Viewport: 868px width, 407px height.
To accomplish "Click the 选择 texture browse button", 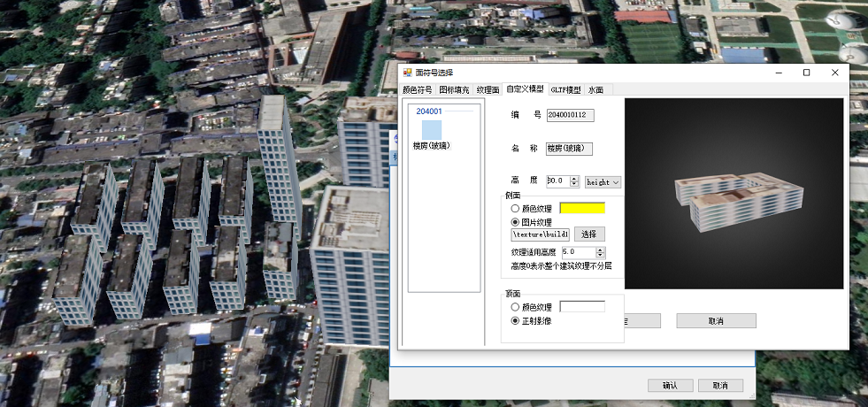I will [x=589, y=234].
